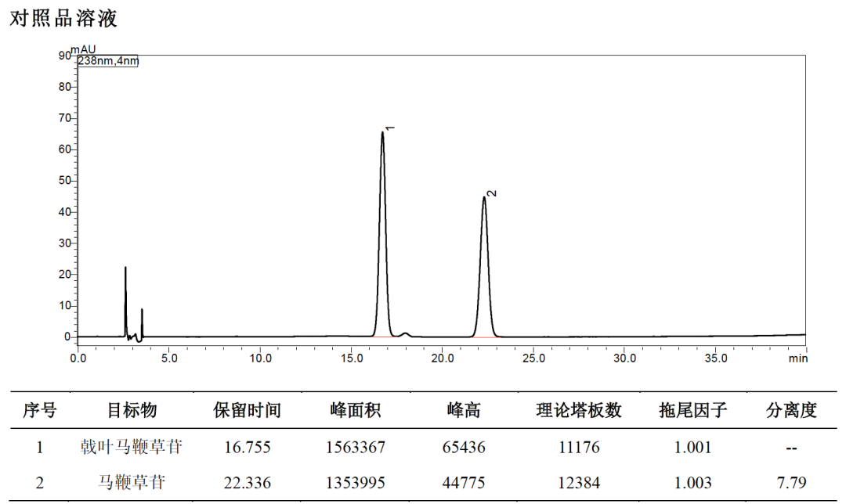Image resolution: width=846 pixels, height=504 pixels.
Task: Click the -- resolution cell in row 1
Action: click(791, 448)
